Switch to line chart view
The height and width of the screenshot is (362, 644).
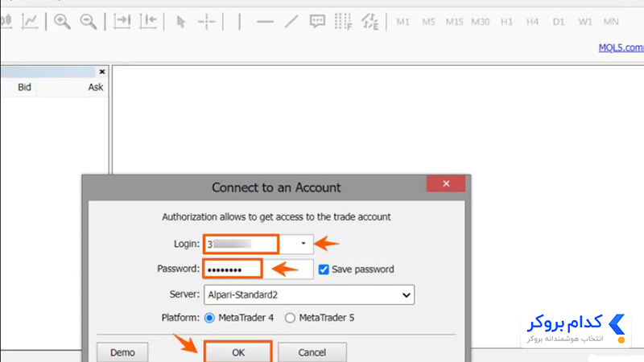click(x=30, y=22)
